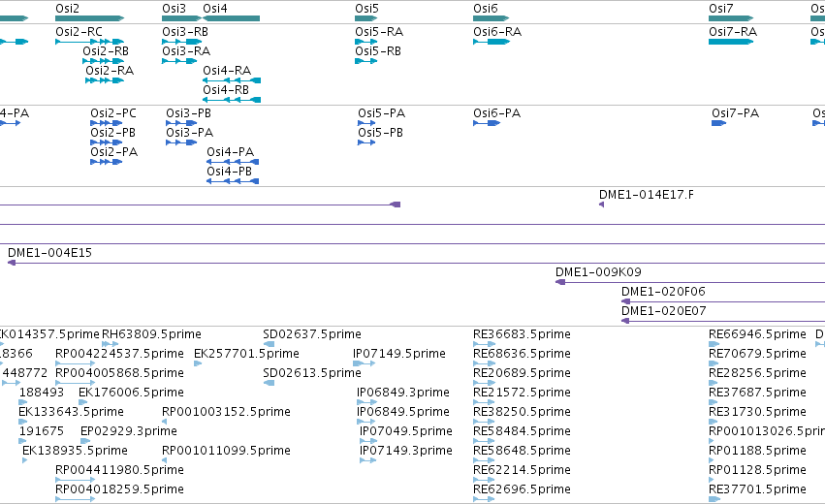Select EST RE36683.5prime
This screenshot has height=504, width=825.
(522, 334)
